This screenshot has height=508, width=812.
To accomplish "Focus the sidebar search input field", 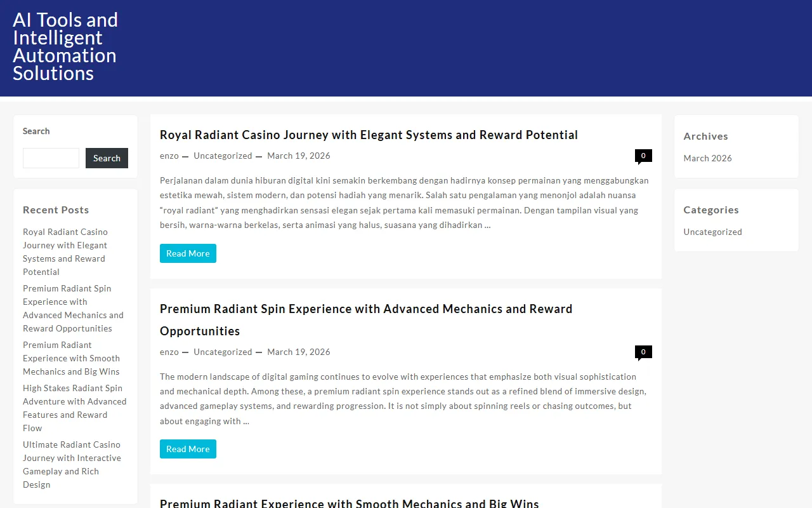I will pyautogui.click(x=51, y=158).
